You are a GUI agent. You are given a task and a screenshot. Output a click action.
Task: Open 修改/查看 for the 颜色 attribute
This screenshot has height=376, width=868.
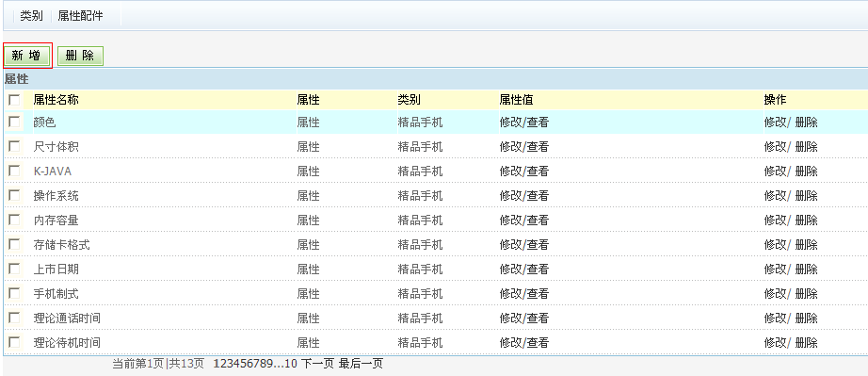[523, 123]
